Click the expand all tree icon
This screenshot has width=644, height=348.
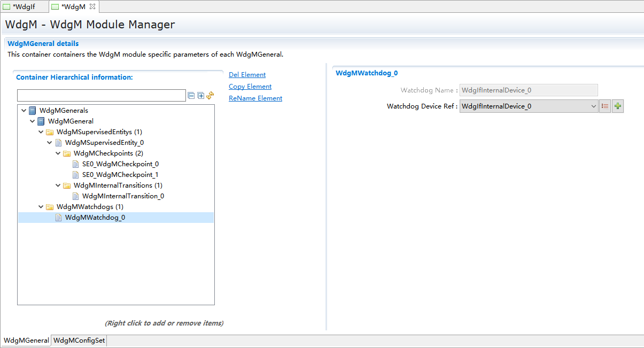click(201, 96)
